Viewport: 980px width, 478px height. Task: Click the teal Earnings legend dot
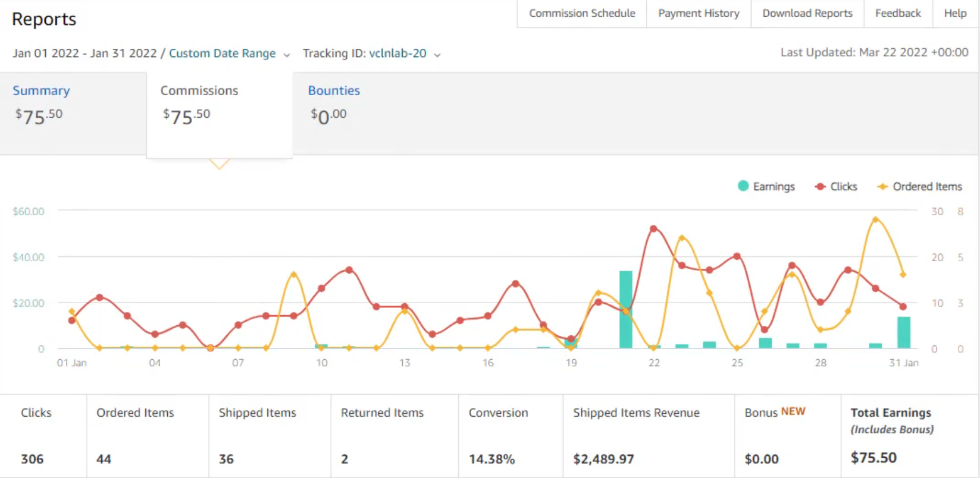pos(743,185)
